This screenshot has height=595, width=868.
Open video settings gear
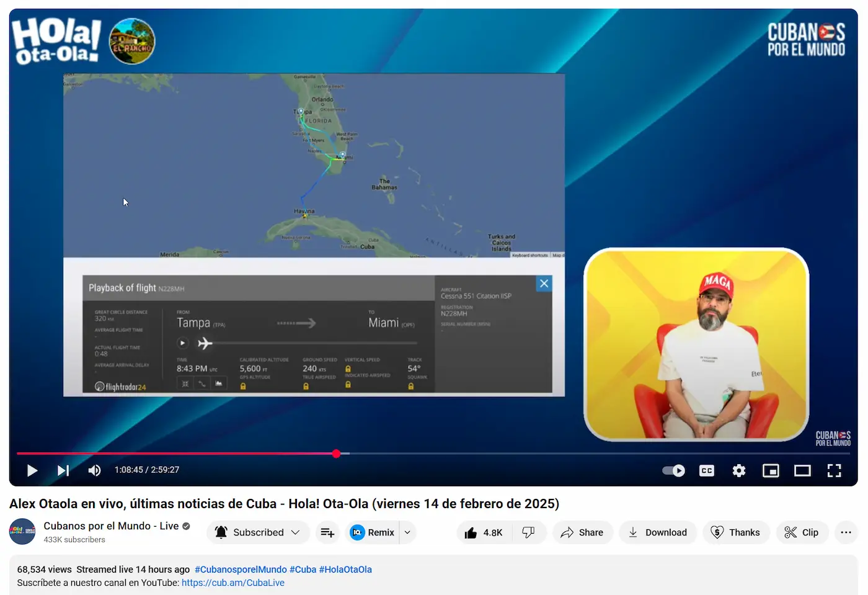(x=738, y=470)
